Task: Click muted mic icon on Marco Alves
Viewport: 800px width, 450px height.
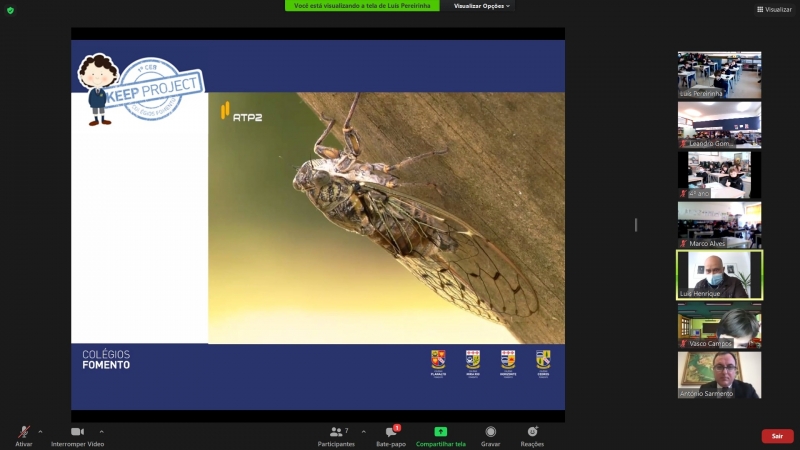Action: click(683, 243)
